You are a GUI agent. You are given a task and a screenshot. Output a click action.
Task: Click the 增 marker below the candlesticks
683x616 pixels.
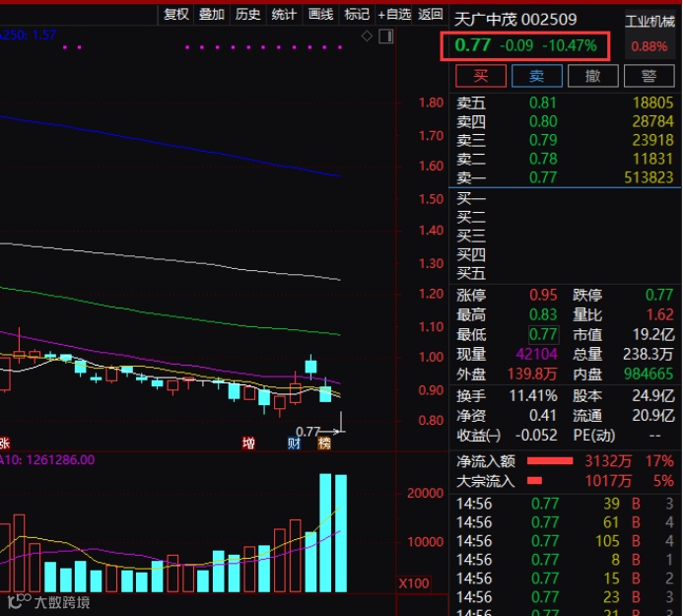pyautogui.click(x=248, y=444)
